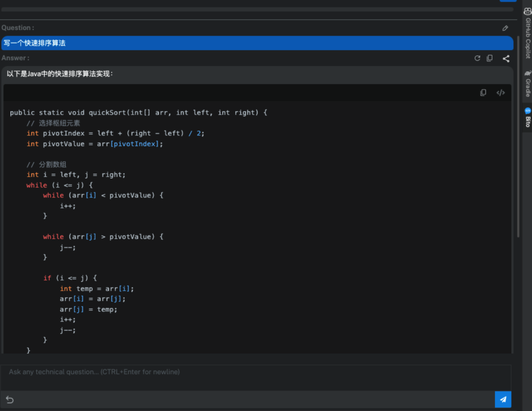The height and width of the screenshot is (411, 532).
Task: Click the 'arr[i] = arr[j];' line
Action: point(93,299)
